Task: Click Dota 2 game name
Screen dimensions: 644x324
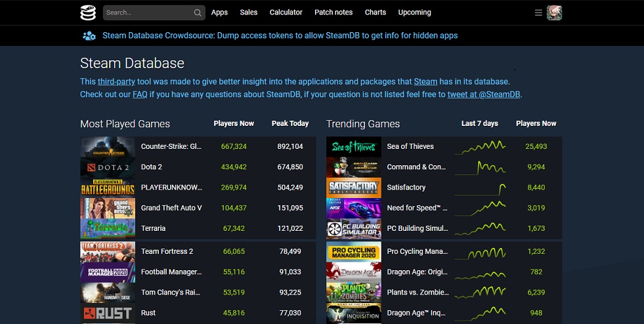Action: 152,167
